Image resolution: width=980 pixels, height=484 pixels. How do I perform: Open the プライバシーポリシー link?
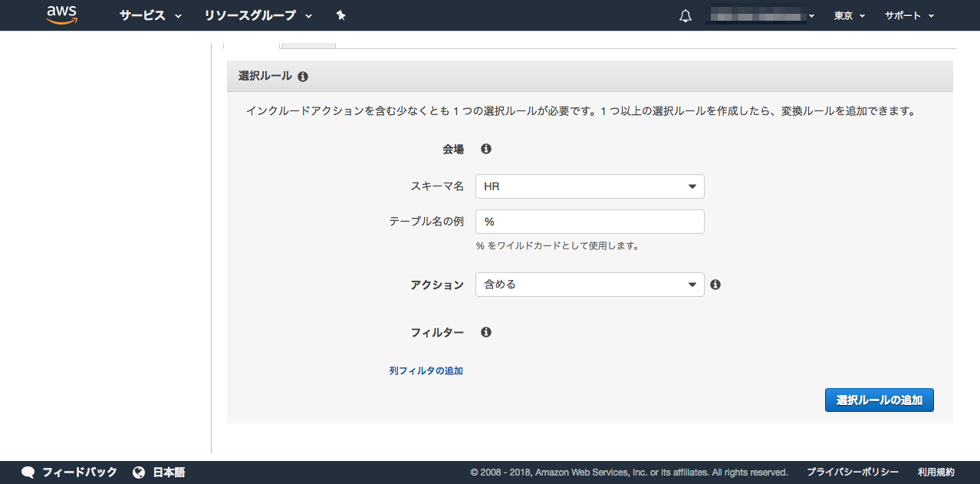pyautogui.click(x=852, y=472)
